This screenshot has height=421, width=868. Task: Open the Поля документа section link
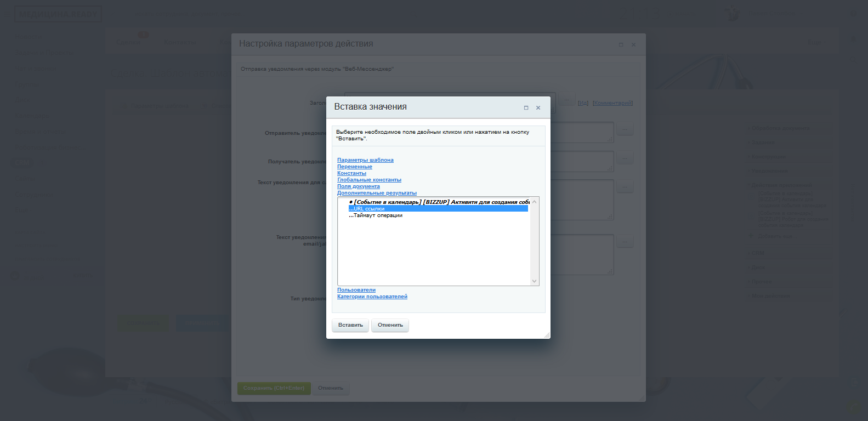[x=358, y=186]
